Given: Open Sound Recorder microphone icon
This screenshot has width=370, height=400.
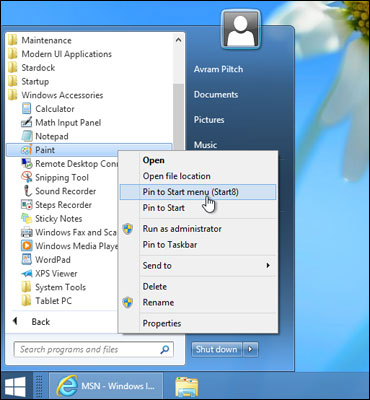Looking at the screenshot, I should 26,191.
